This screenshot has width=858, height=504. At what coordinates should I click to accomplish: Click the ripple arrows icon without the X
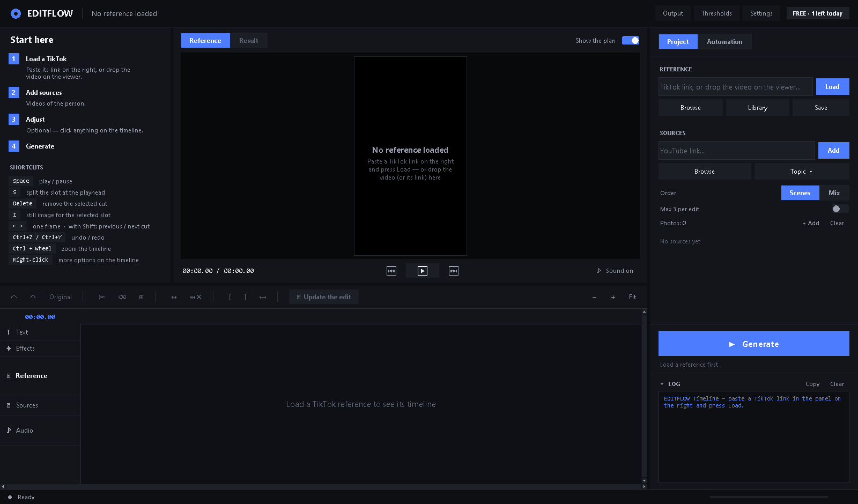174,297
